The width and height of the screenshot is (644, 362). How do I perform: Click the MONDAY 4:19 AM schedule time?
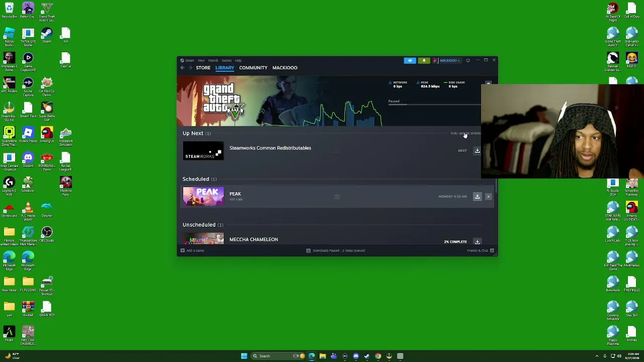[x=453, y=197]
